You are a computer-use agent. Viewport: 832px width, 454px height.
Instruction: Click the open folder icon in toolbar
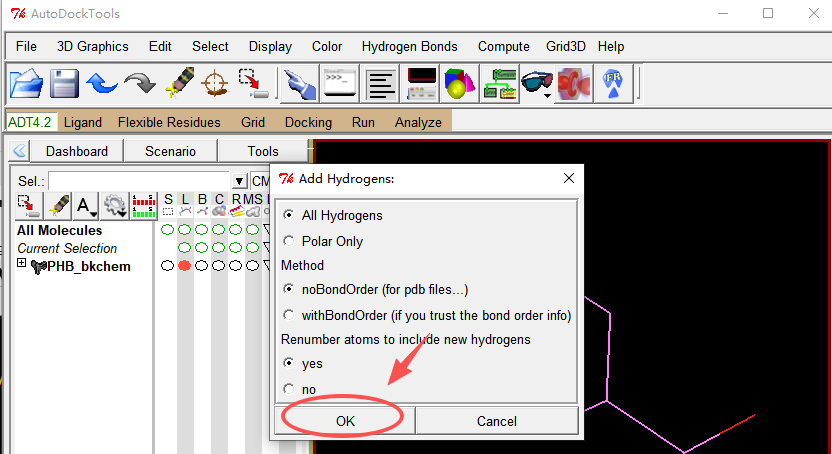point(26,83)
